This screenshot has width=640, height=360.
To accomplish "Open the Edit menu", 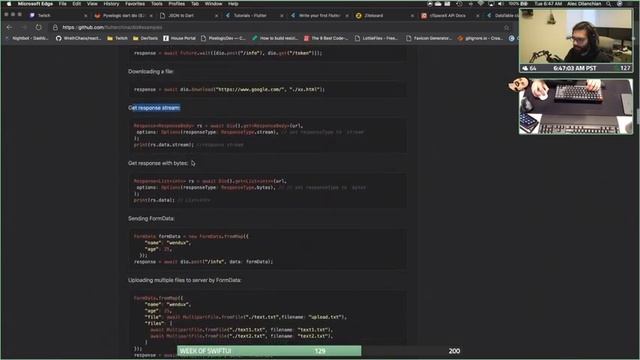I will click(77, 4).
